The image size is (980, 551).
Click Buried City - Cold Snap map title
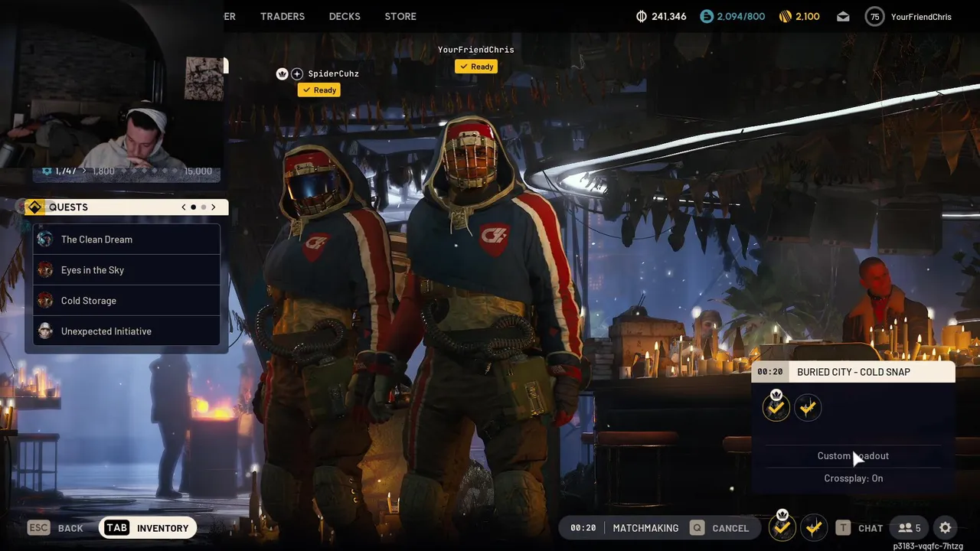click(x=854, y=372)
